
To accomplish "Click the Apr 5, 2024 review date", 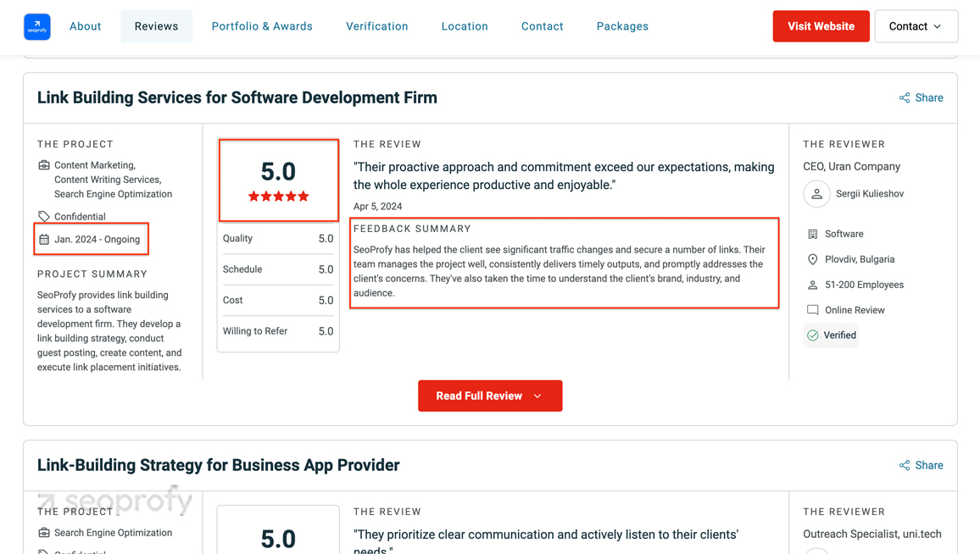I will [x=377, y=206].
